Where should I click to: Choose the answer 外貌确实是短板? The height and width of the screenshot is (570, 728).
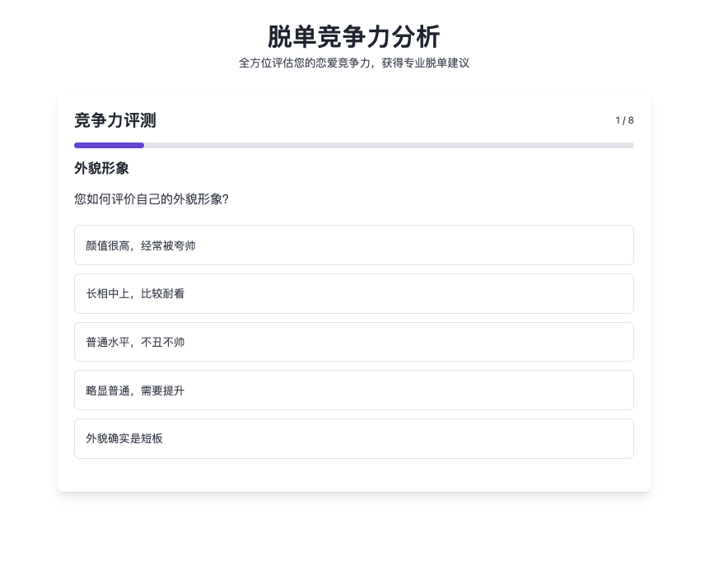point(353,438)
